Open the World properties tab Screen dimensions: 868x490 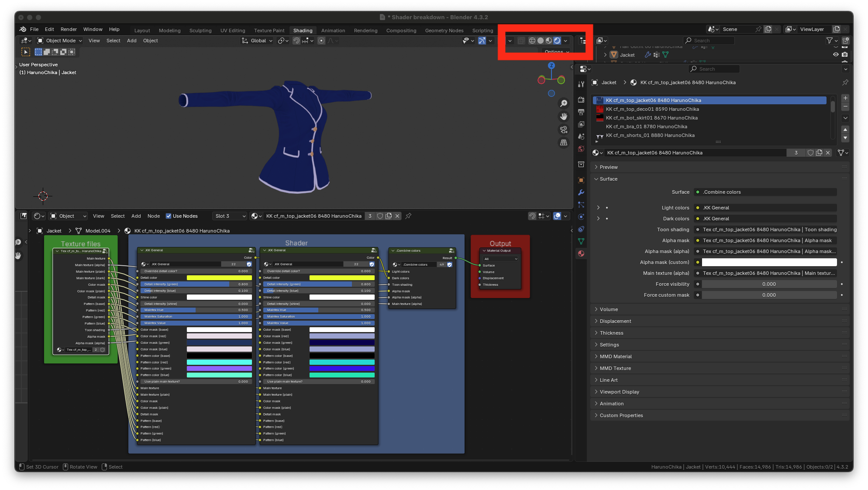click(581, 149)
